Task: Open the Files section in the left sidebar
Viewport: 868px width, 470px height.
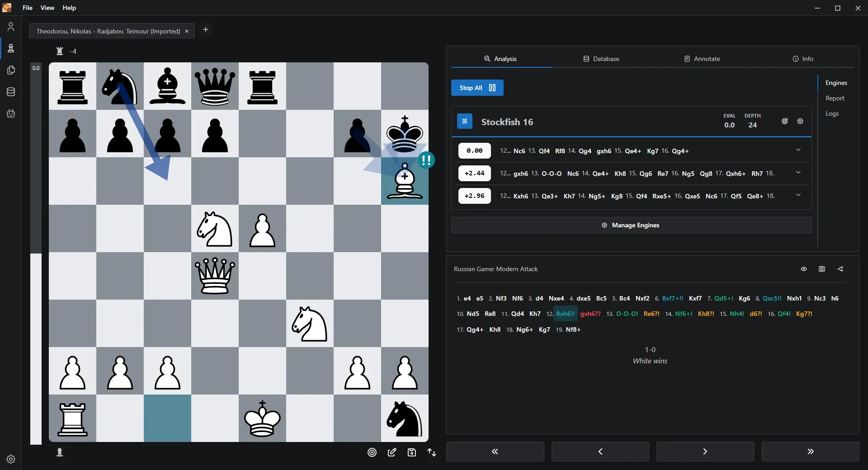Action: [x=11, y=70]
